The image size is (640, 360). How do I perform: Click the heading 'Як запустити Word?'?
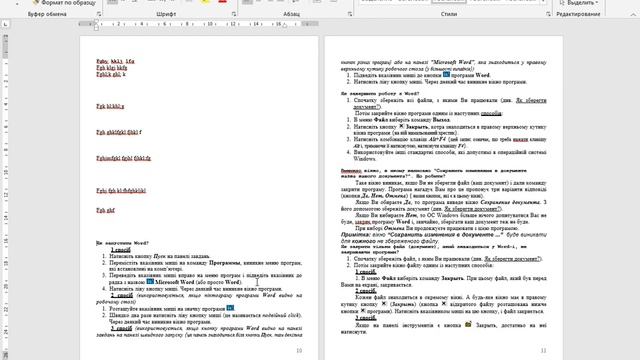point(122,243)
